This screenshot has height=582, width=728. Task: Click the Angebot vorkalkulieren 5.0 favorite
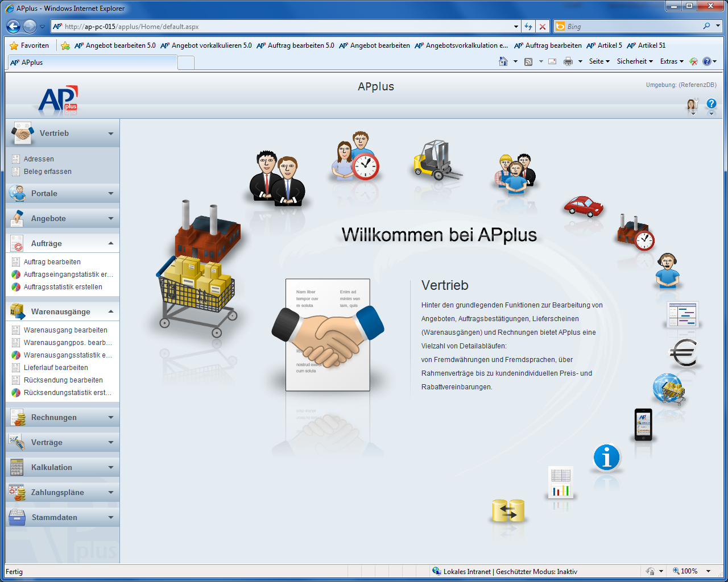click(x=211, y=45)
